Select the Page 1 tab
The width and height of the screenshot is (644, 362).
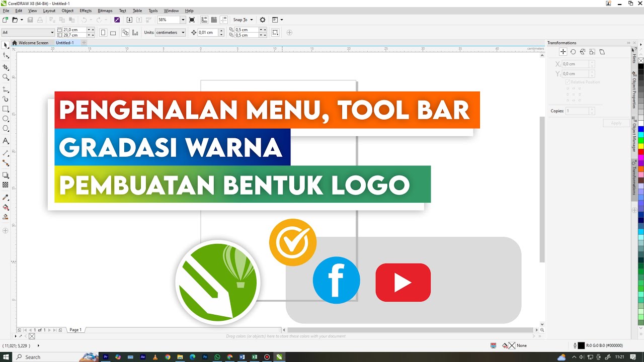coord(75,330)
